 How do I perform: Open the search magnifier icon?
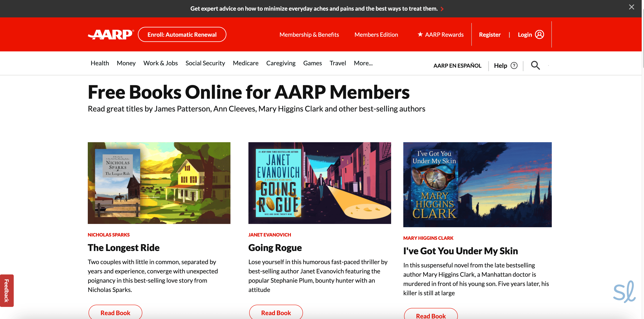pyautogui.click(x=535, y=66)
